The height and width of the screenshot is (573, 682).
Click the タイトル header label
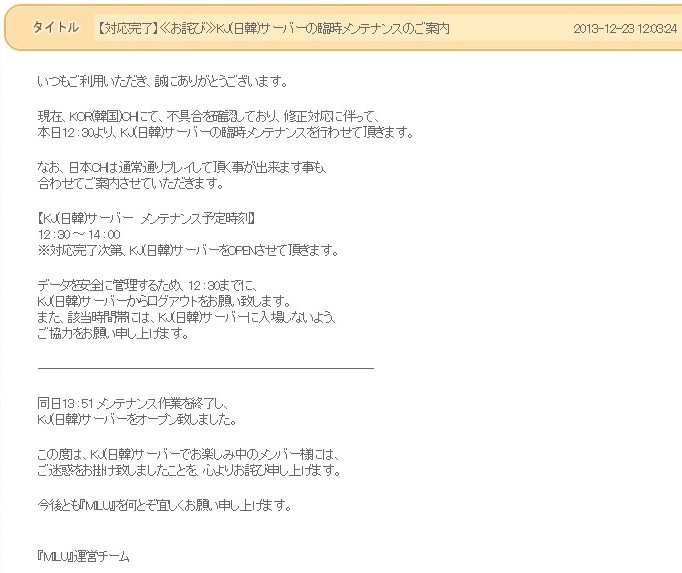click(55, 28)
